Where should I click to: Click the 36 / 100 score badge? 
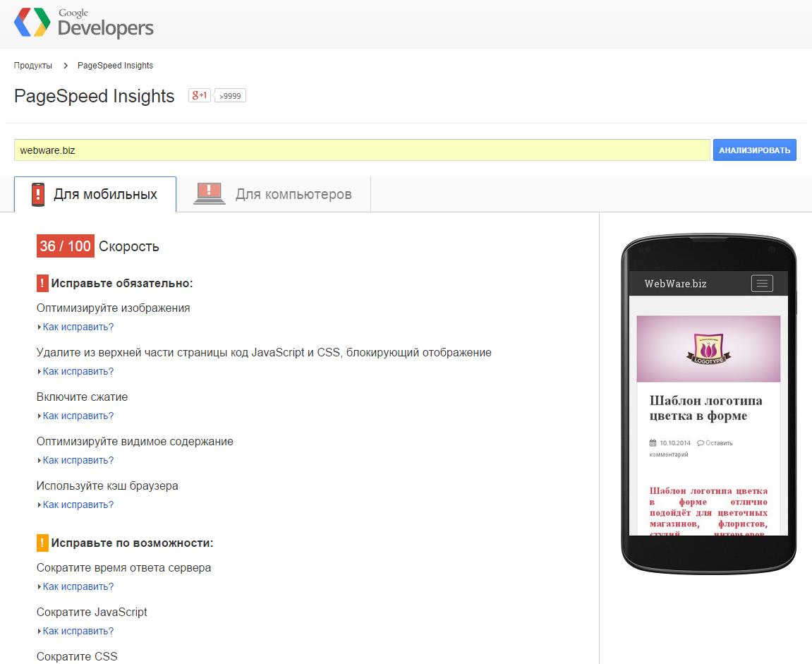tap(65, 246)
